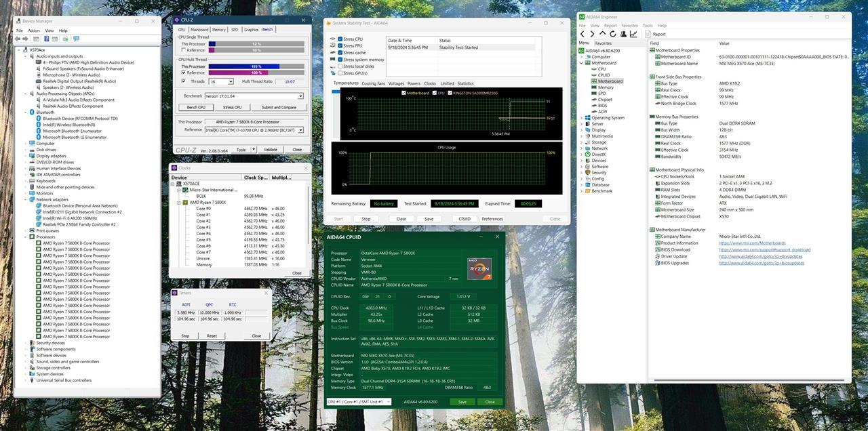This screenshot has width=868, height=431.
Task: Click Stop button in System Stability Test
Action: 366,219
